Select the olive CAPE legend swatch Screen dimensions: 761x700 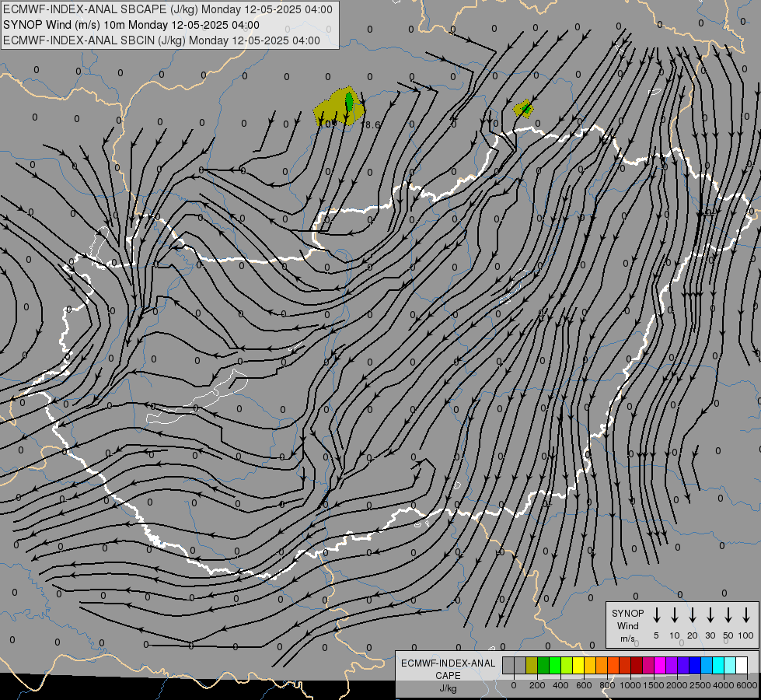click(532, 665)
